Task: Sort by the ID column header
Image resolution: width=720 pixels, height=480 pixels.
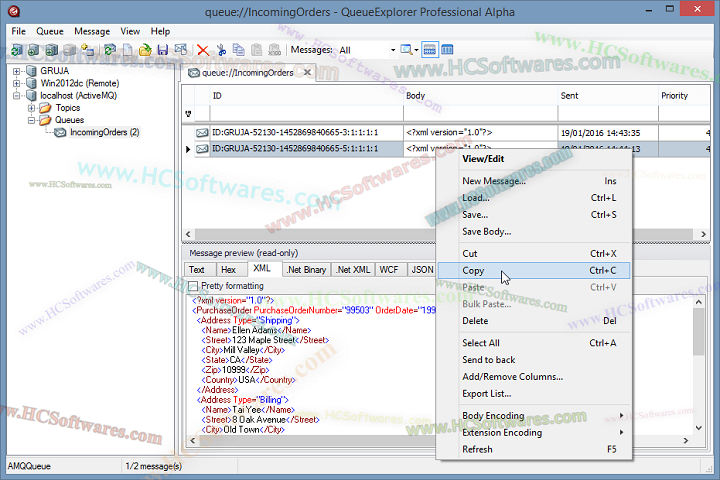Action: pos(307,96)
